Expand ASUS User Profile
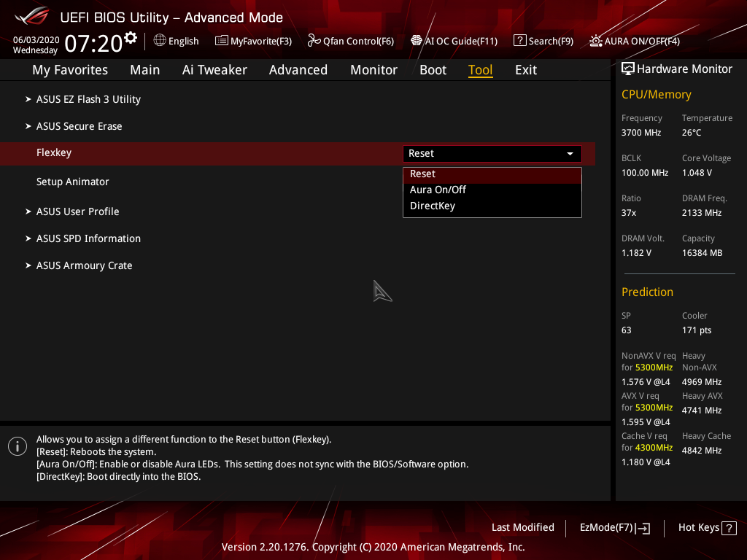Viewport: 747px width, 560px height. coord(77,211)
